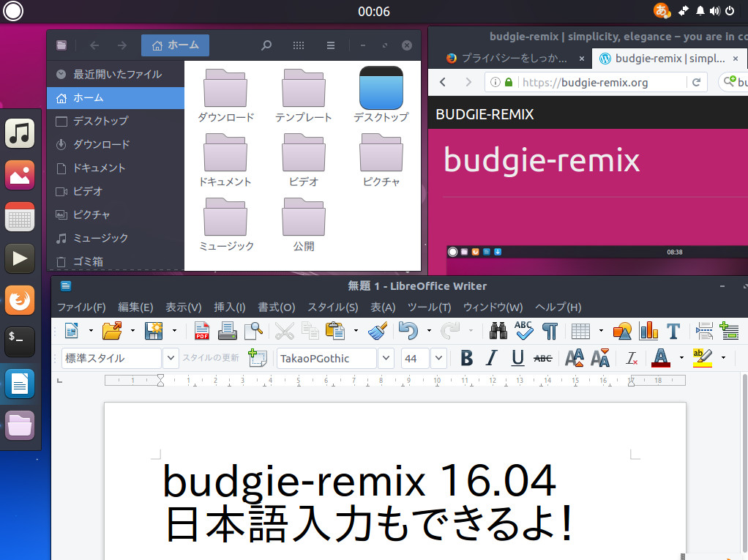This screenshot has width=748, height=560.
Task: Open the 編集(E) menu in Writer
Action: point(135,307)
